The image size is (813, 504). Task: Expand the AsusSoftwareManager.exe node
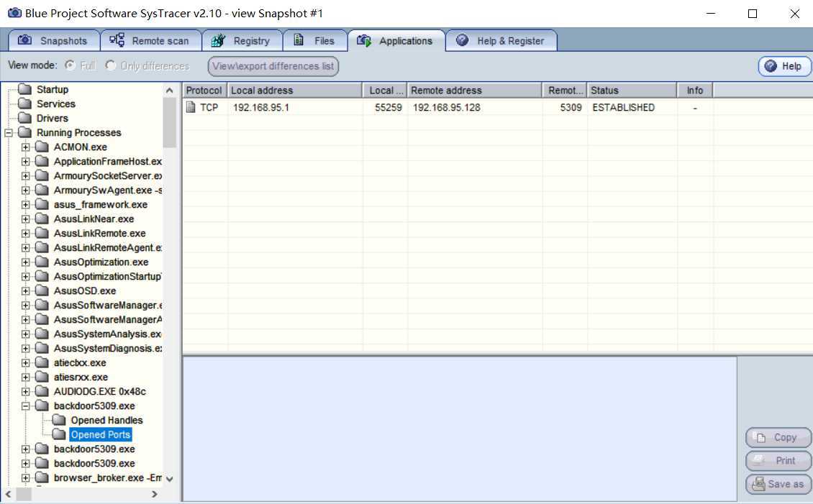pos(25,305)
